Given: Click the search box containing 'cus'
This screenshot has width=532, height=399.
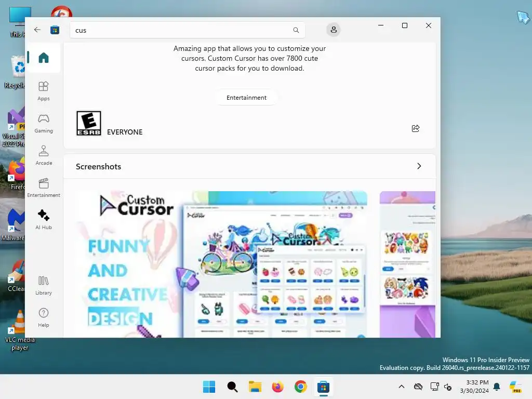Looking at the screenshot, I should tap(187, 30).
